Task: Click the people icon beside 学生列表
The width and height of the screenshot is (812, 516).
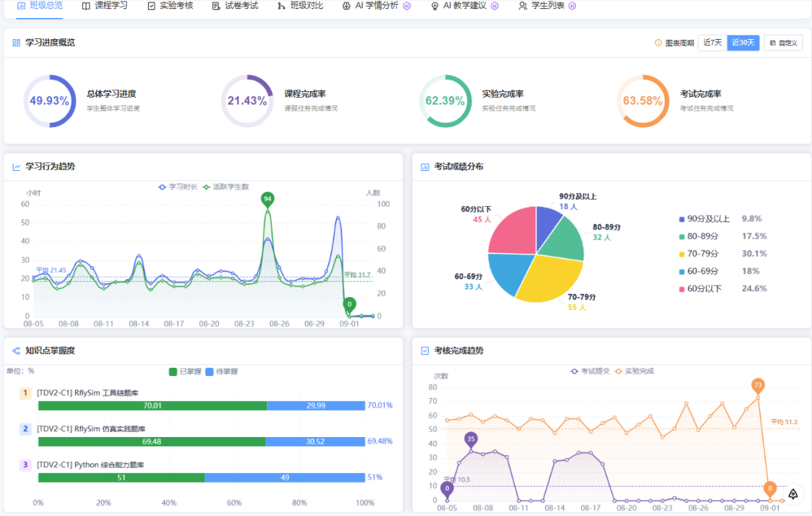Action: pos(523,6)
